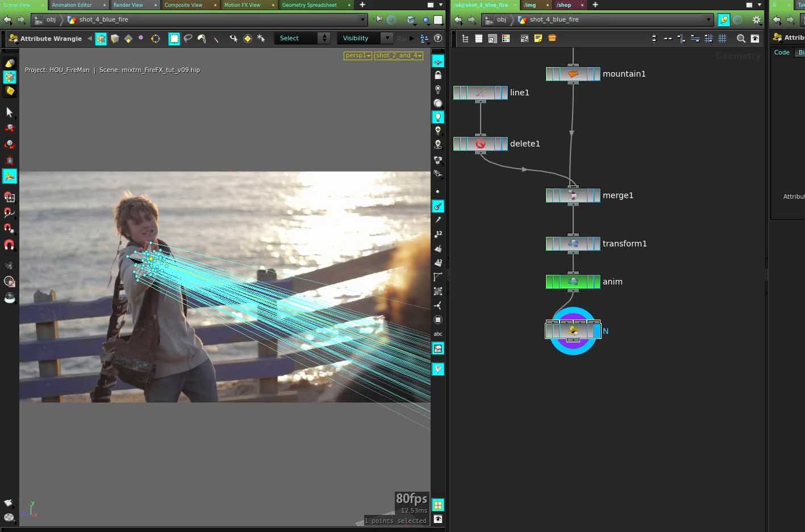Toggle the eye display options icon in network toolbar

(755, 39)
